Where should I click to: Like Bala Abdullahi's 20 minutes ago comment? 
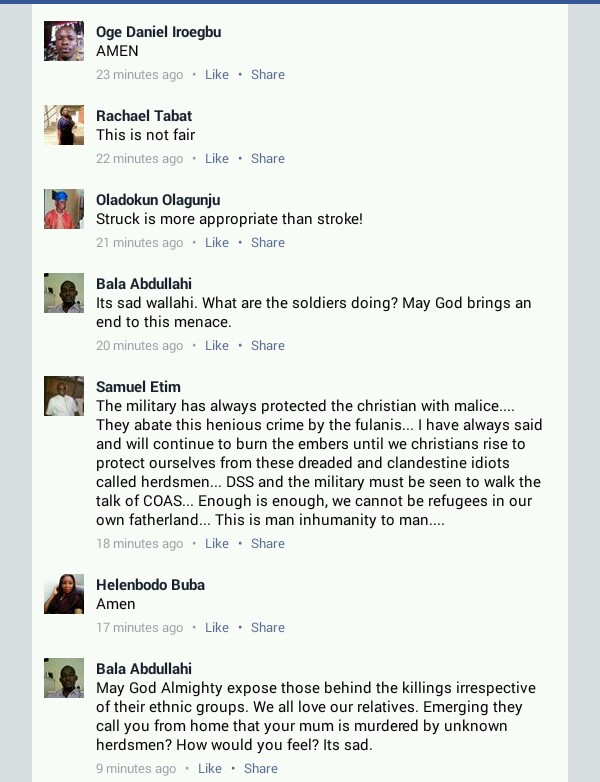(x=217, y=346)
